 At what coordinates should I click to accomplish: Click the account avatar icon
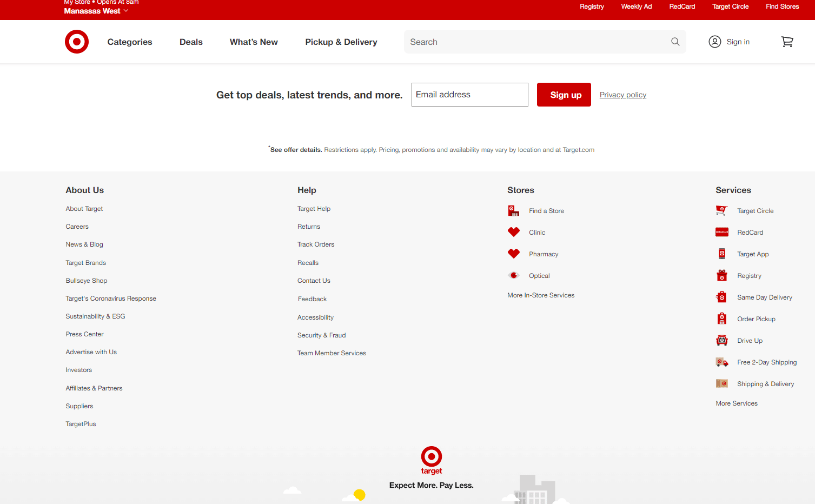(715, 42)
